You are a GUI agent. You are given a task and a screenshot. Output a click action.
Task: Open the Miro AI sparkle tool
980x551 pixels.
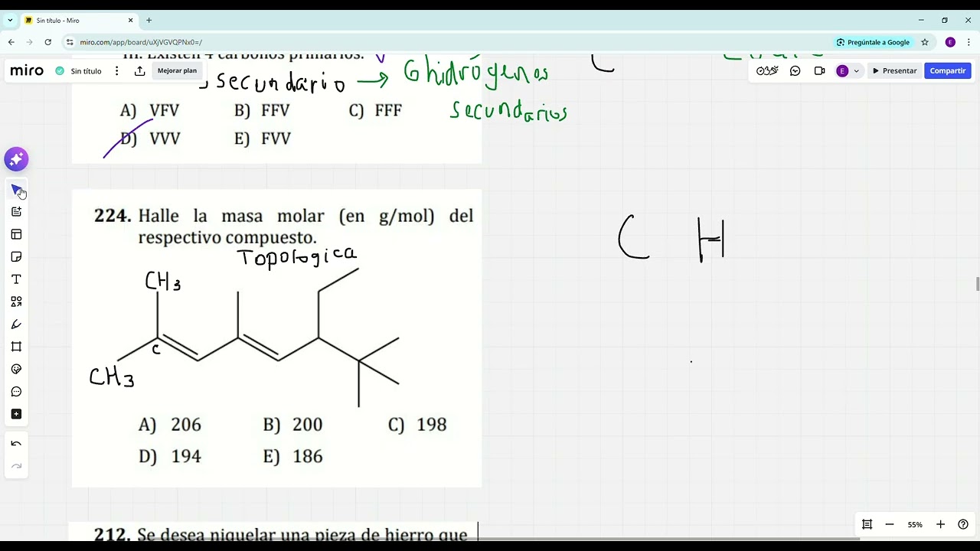click(16, 159)
